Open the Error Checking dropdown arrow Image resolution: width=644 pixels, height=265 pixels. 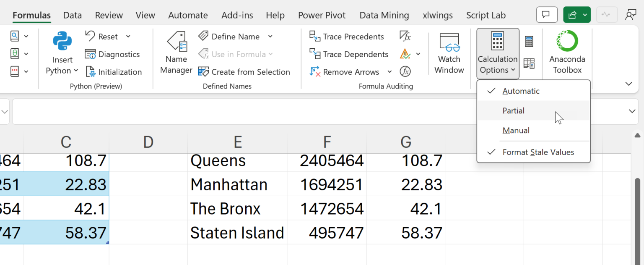coord(418,54)
